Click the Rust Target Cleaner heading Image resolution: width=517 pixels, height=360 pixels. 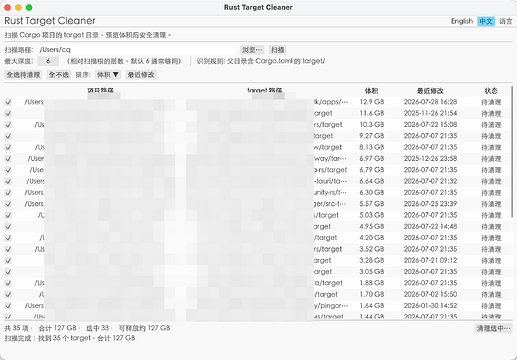coord(50,21)
